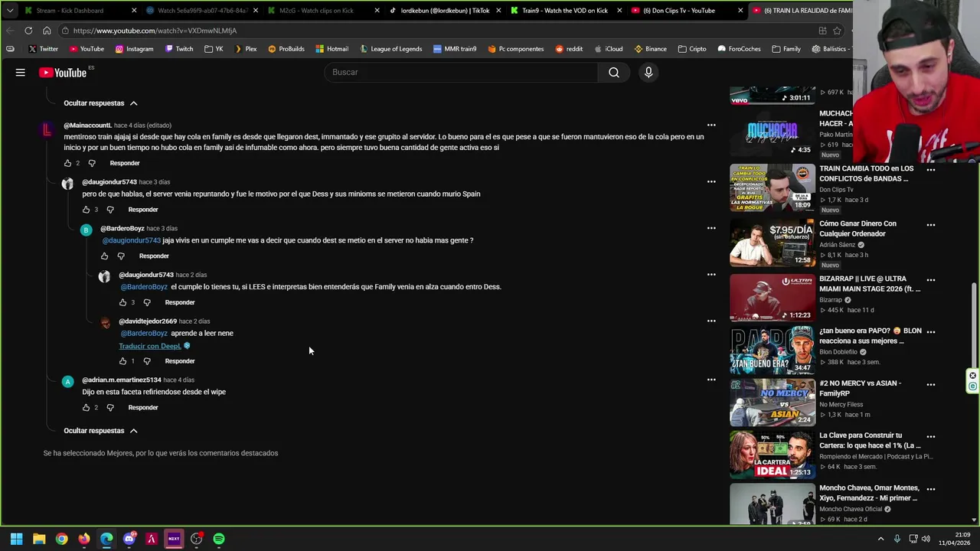Like @daugiondur5743's 'pero de que hablas' comment

pos(86,210)
